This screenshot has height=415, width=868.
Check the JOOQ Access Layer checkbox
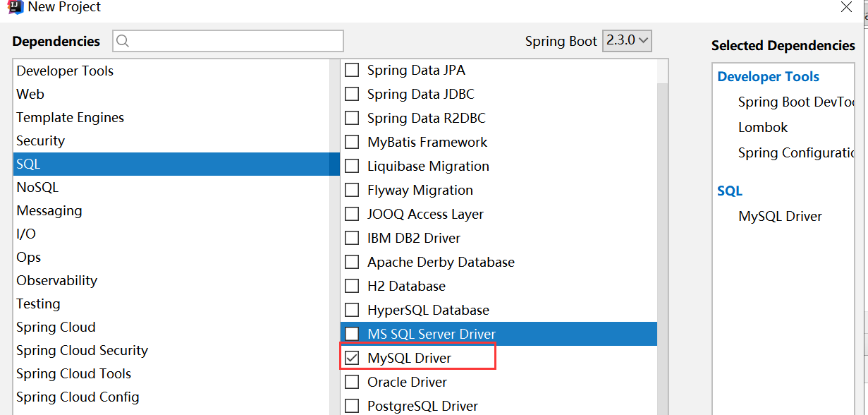[x=351, y=214]
